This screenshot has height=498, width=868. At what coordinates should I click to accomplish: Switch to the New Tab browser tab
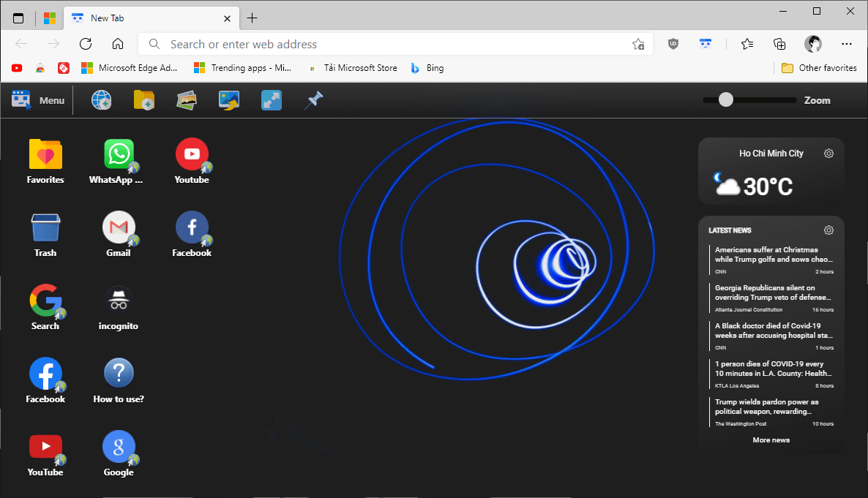click(x=146, y=18)
